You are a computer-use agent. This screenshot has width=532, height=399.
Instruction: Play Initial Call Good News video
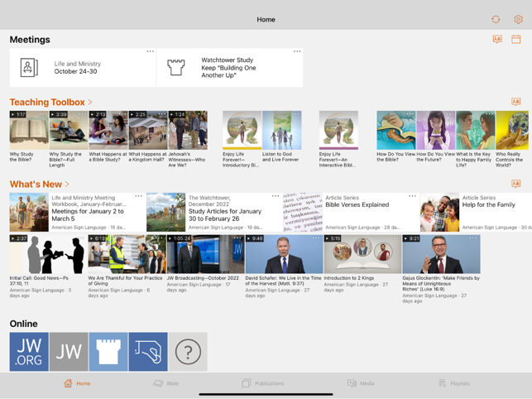click(x=48, y=254)
